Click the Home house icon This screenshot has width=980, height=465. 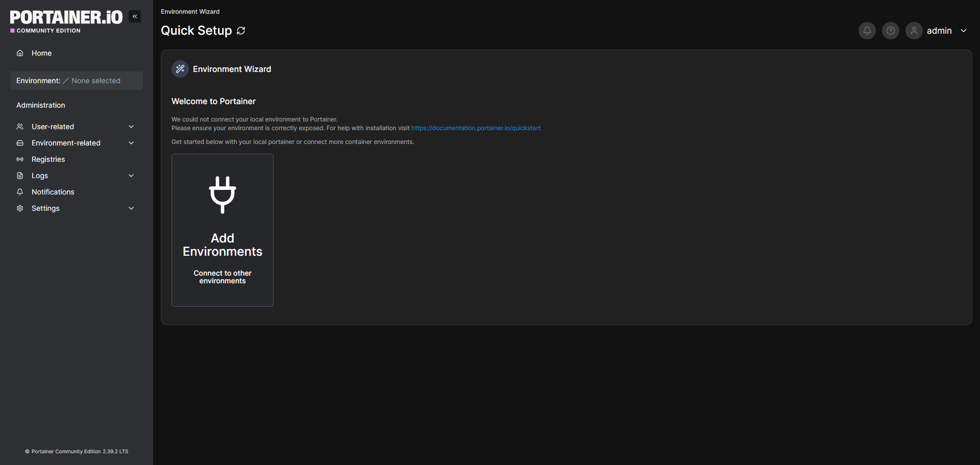click(x=20, y=53)
